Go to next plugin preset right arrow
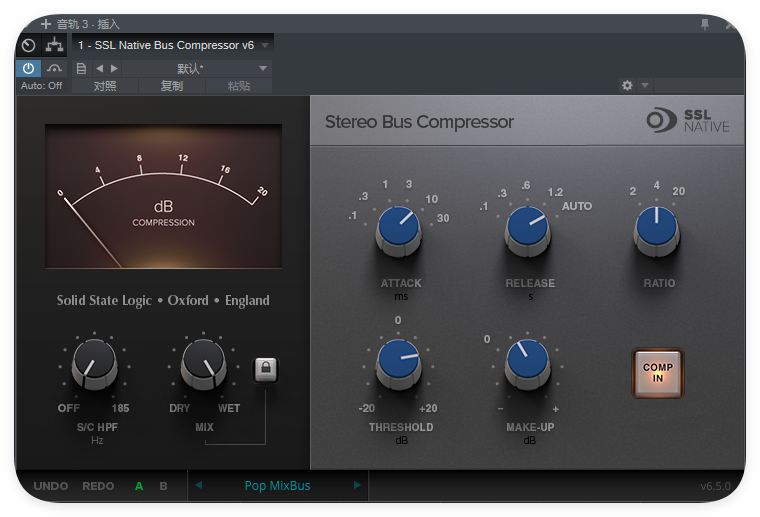Viewport: 760px width, 517px height. point(357,485)
